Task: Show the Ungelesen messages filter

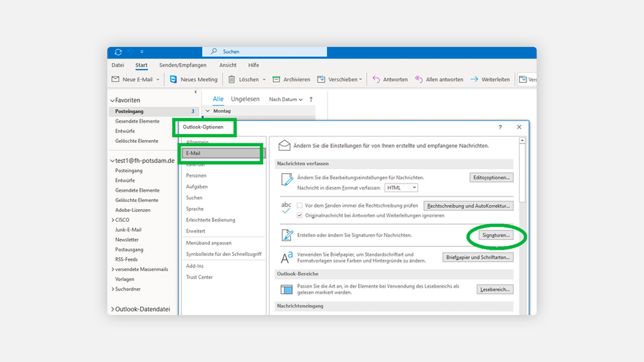Action: pos(245,99)
